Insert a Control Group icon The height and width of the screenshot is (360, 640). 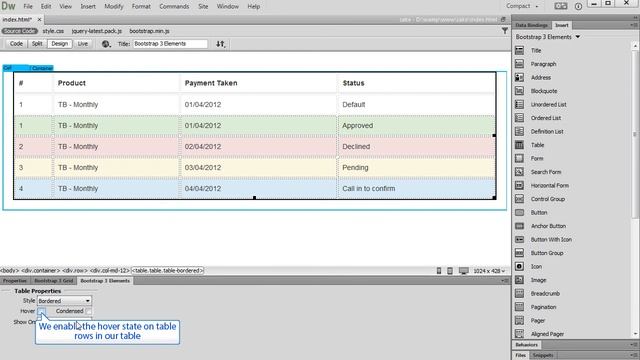(x=519, y=199)
